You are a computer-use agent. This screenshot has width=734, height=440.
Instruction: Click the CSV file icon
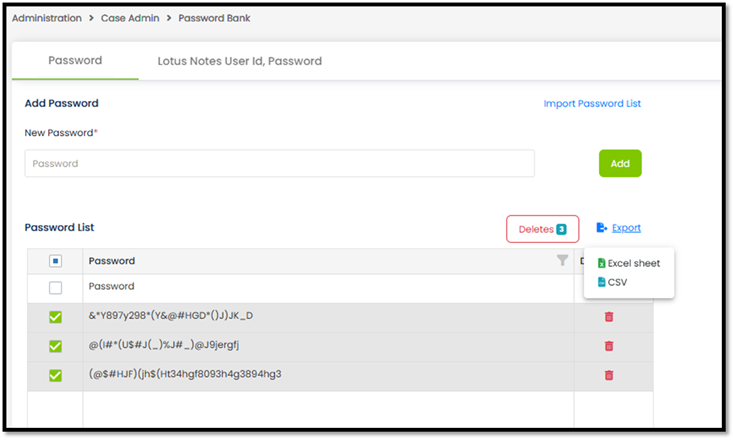[x=602, y=282]
